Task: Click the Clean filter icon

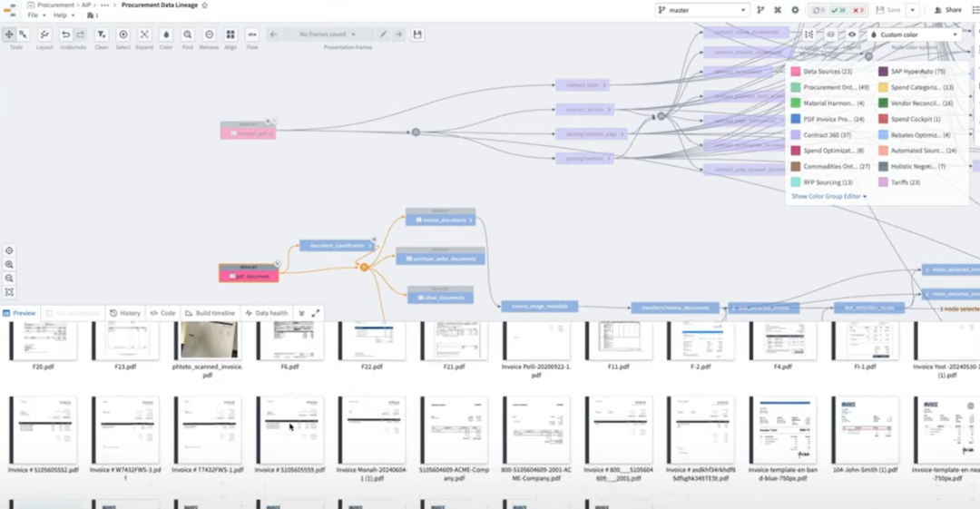Action: click(x=102, y=34)
